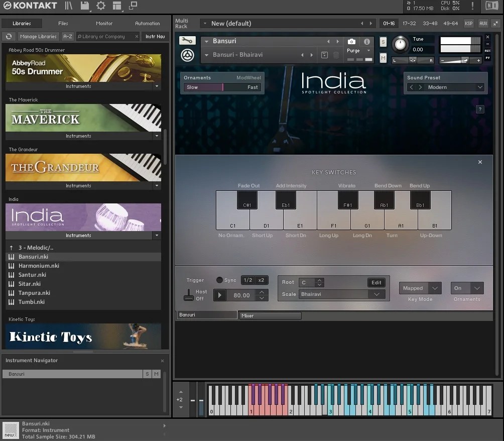The width and height of the screenshot is (504, 441).
Task: Click the A-Z sort icon in the Libraries panel
Action: tap(67, 36)
